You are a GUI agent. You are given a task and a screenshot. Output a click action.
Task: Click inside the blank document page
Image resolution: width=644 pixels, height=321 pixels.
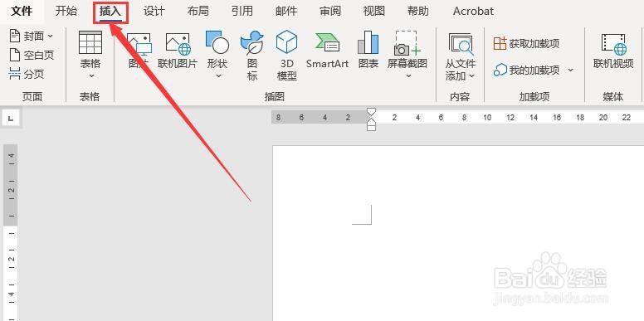pos(458,234)
